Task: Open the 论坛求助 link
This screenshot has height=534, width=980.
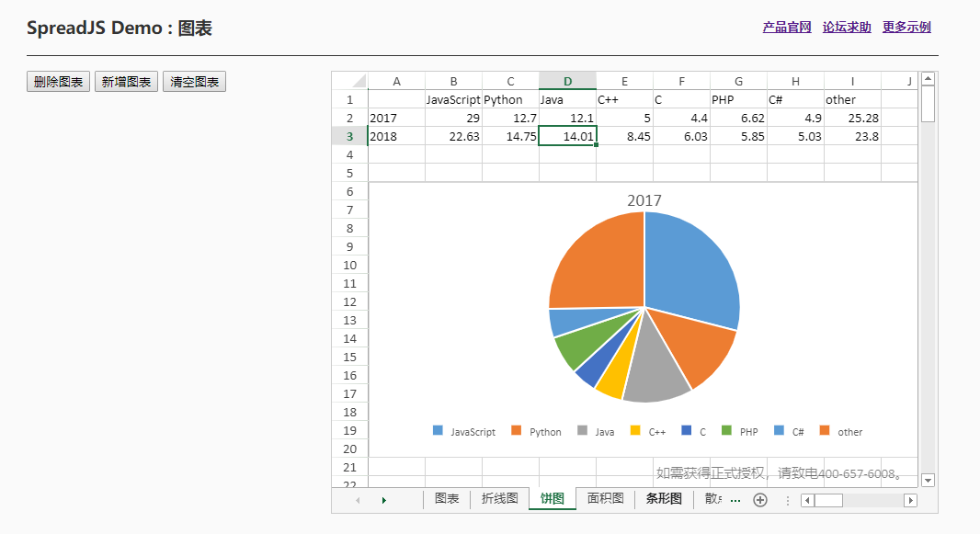Action: (x=847, y=27)
